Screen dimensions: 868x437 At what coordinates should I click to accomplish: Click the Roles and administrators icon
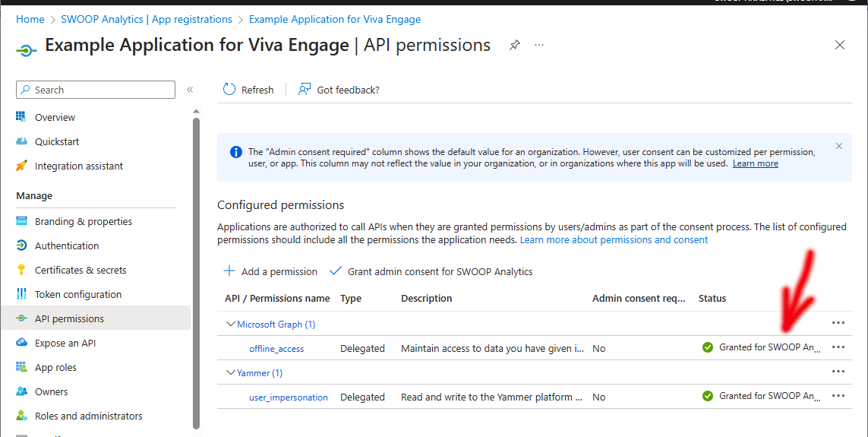[21, 416]
